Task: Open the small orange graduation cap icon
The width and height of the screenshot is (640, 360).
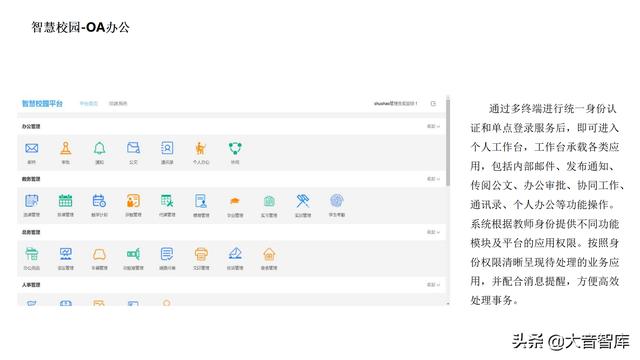Action: pos(235,201)
